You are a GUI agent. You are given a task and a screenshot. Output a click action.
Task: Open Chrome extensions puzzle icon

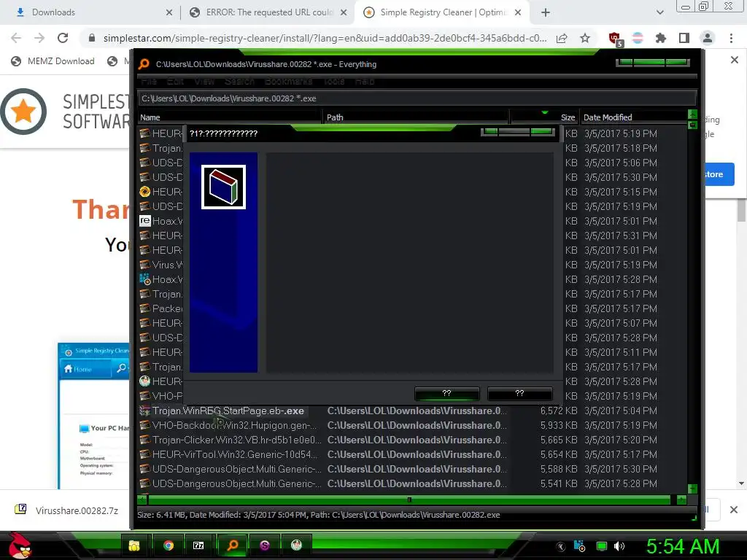(x=661, y=38)
